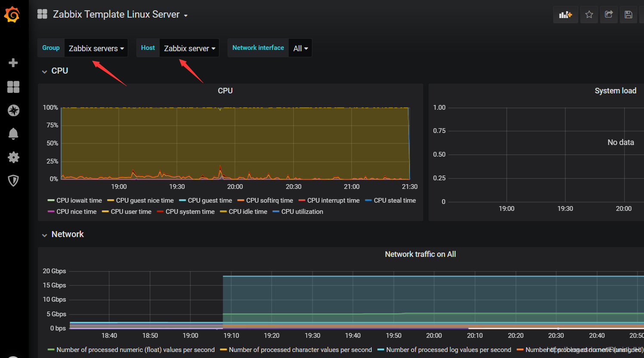Click the dashboard grid icon beside the title

pyautogui.click(x=42, y=14)
